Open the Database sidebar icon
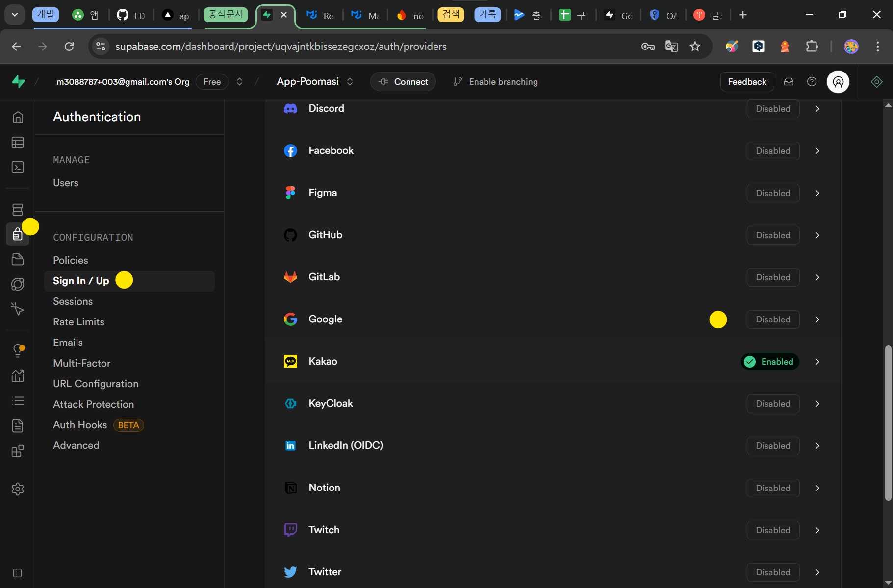The height and width of the screenshot is (588, 893). coord(18,209)
